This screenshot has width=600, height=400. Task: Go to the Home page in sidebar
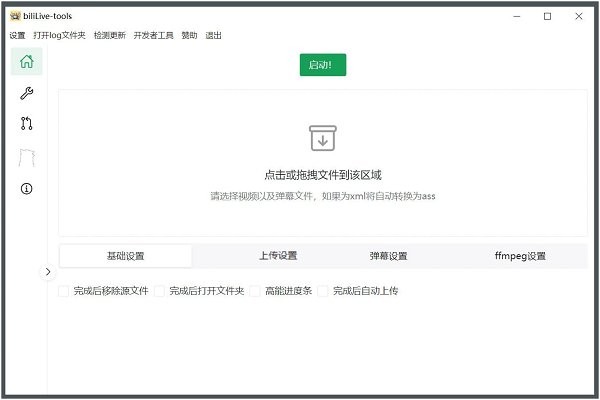pyautogui.click(x=27, y=62)
